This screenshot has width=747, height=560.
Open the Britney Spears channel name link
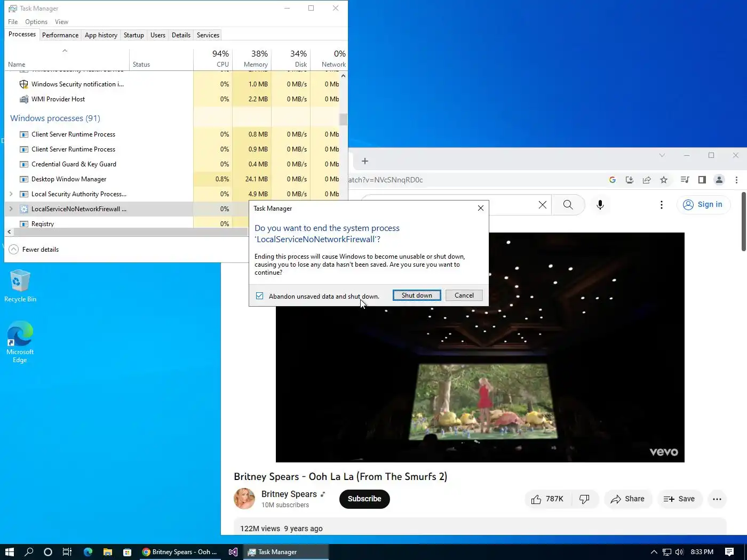pos(289,494)
